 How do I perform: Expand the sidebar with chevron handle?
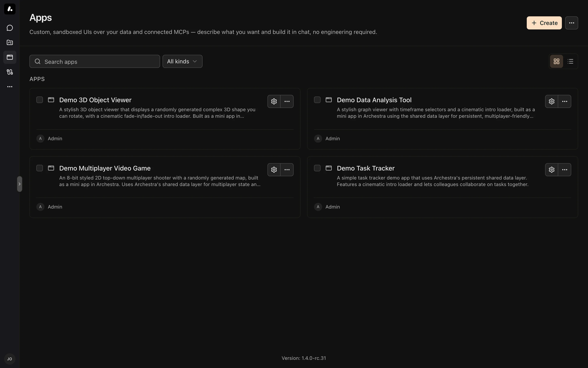pyautogui.click(x=20, y=184)
